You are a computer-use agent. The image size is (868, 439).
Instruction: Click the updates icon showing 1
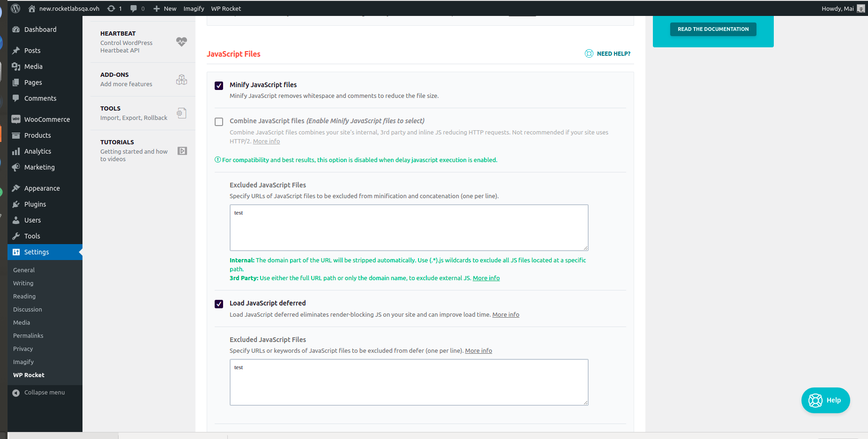click(111, 8)
